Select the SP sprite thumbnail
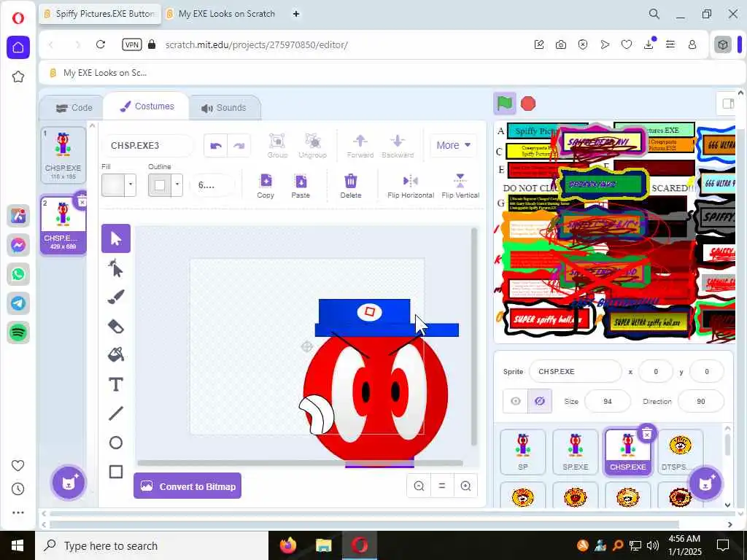This screenshot has height=560, width=747. (x=522, y=451)
